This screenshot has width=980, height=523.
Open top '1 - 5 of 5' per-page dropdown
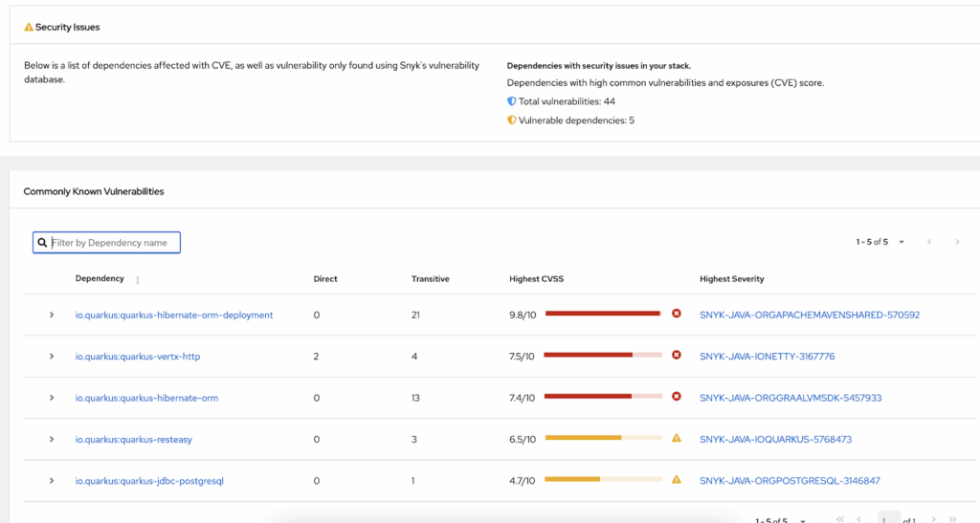point(880,242)
